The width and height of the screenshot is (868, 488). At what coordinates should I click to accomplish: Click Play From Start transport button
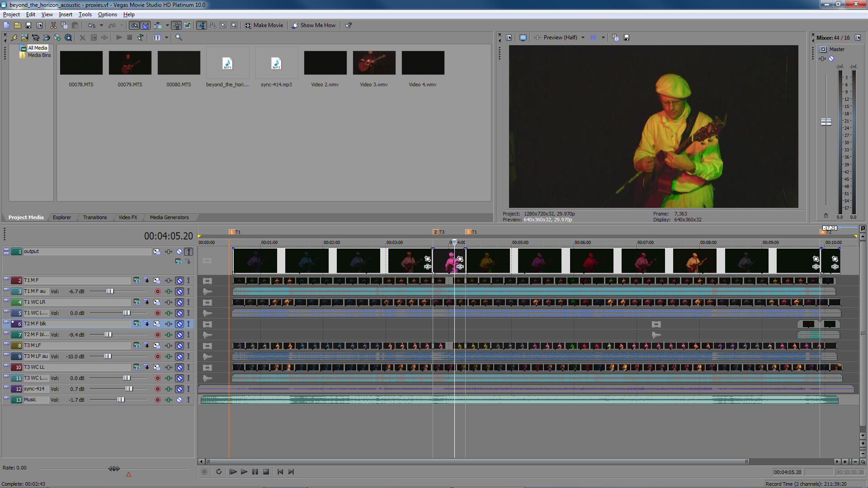233,472
